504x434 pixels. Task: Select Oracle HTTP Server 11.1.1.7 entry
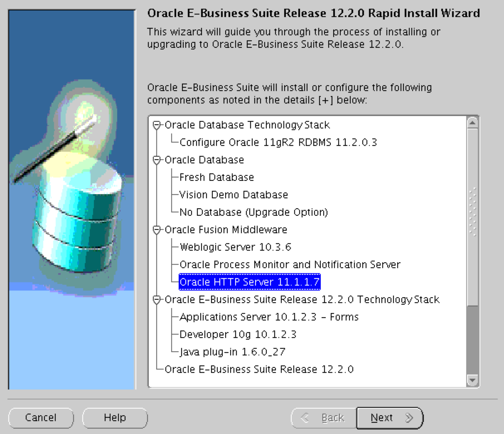point(249,282)
